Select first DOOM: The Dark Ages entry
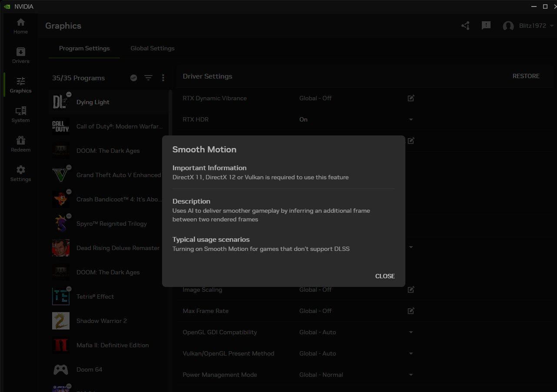 point(108,151)
